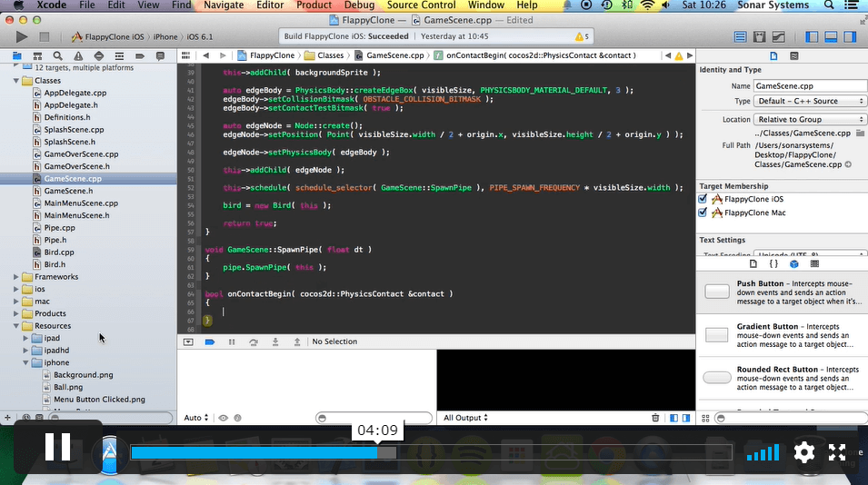Open the Issue navigator warning icon
Screen dimensions: 868x485
click(x=78, y=55)
